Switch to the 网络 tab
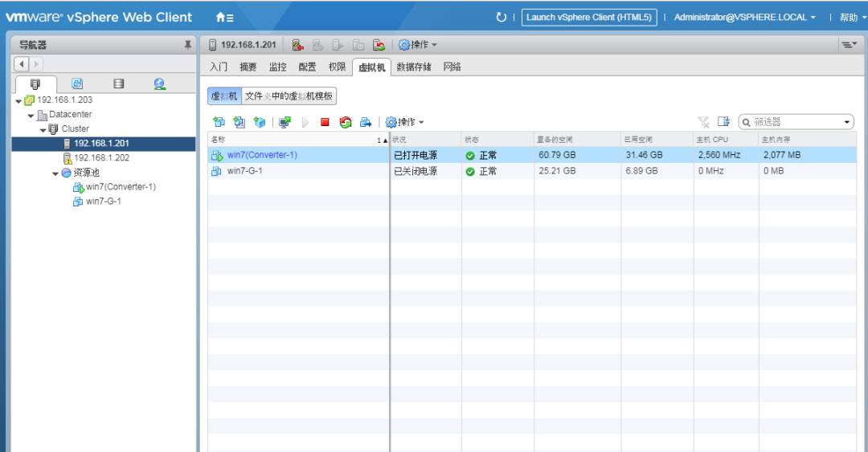Viewport: 868px width, 452px height. pyautogui.click(x=452, y=67)
